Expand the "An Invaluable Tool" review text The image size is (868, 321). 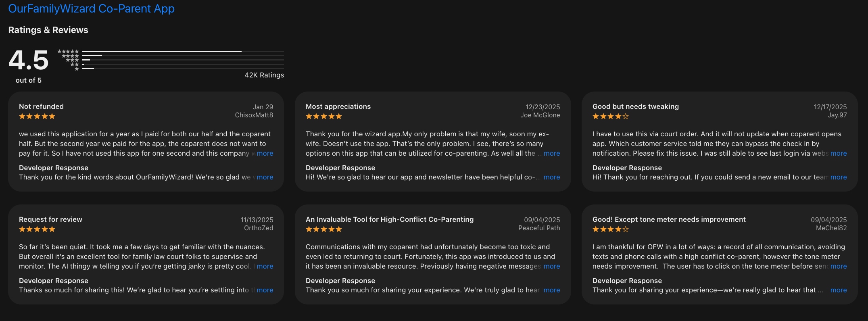pos(552,266)
